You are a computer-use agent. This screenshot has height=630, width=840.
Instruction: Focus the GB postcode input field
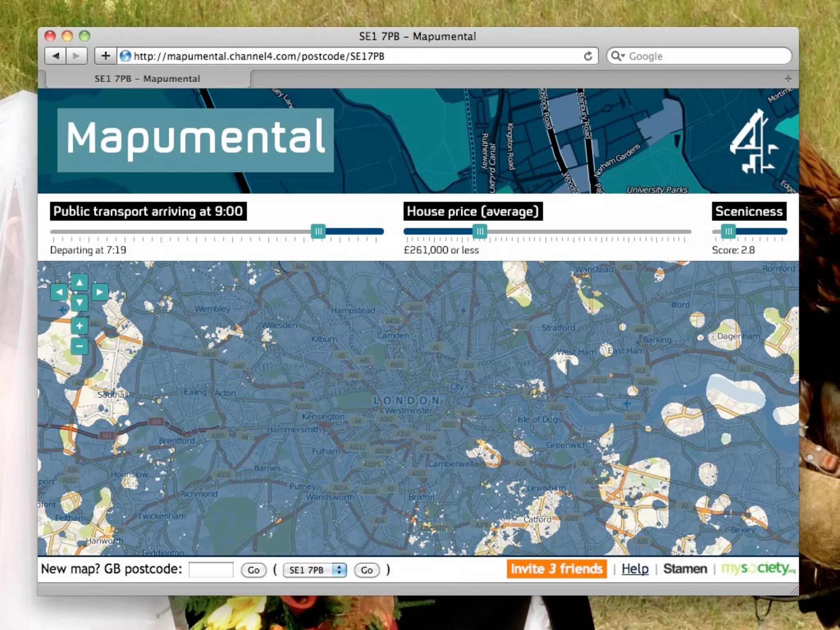tap(211, 570)
